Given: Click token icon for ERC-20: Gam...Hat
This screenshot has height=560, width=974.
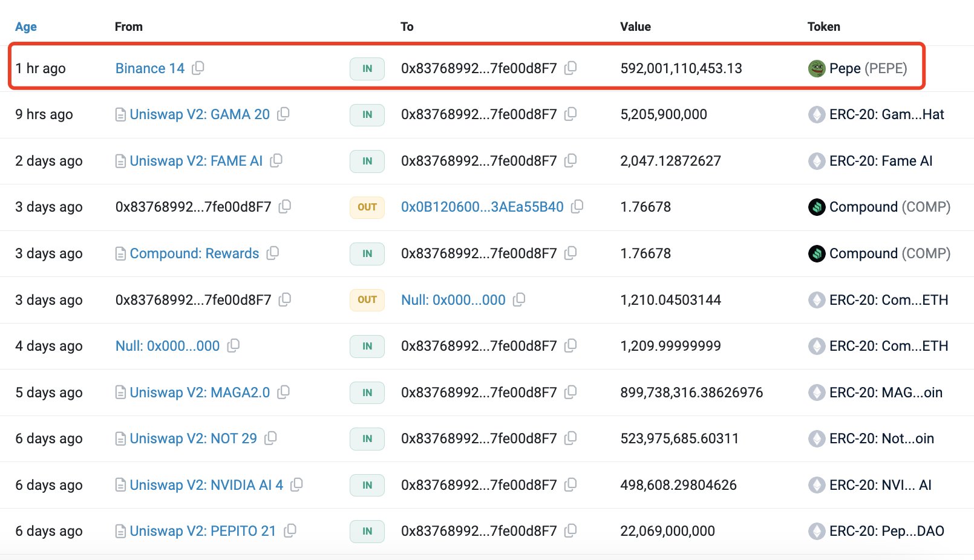Looking at the screenshot, I should point(817,114).
